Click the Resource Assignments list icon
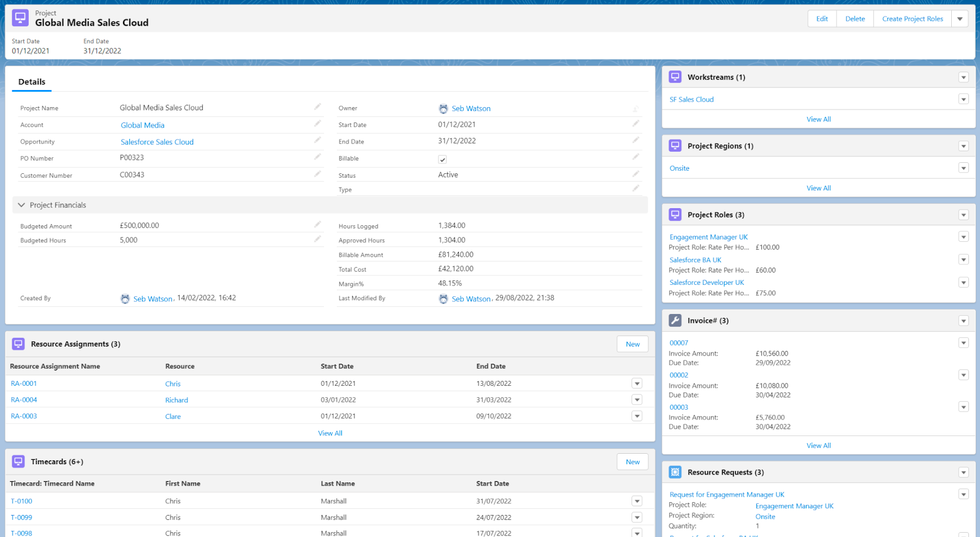 [x=18, y=344]
